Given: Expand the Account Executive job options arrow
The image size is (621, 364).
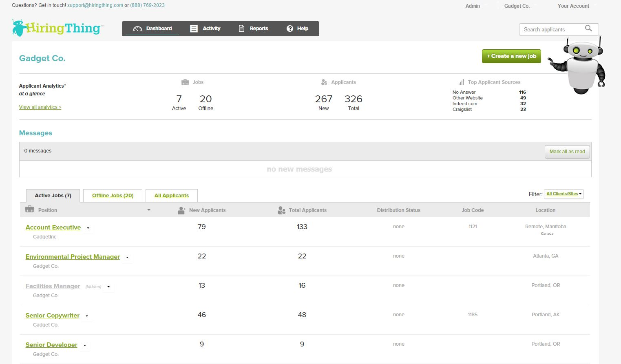Looking at the screenshot, I should coord(88,228).
